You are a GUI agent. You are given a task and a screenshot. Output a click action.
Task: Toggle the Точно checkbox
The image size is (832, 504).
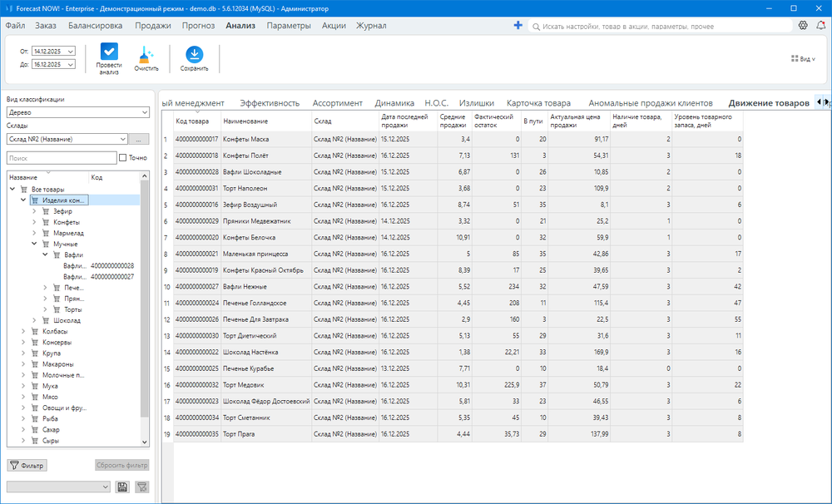click(x=123, y=157)
